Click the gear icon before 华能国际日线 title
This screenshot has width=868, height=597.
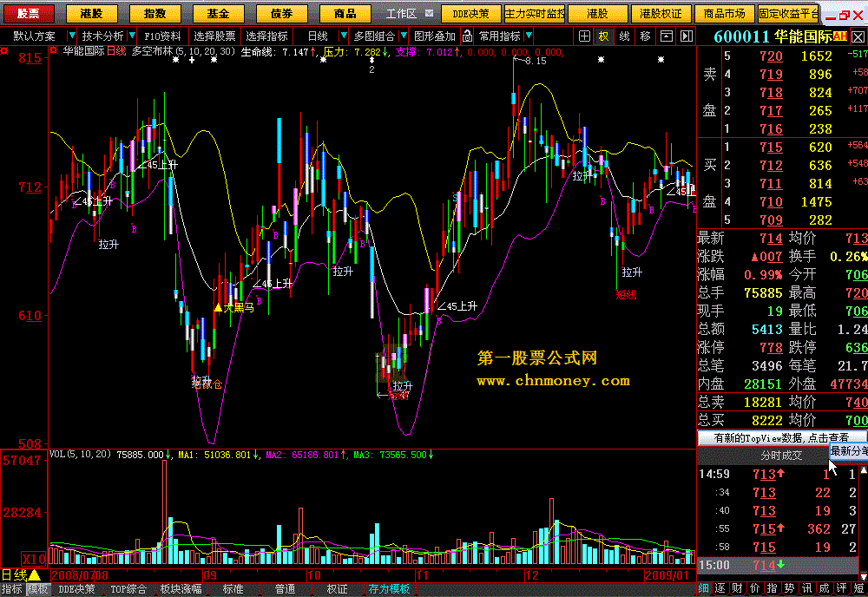point(54,51)
